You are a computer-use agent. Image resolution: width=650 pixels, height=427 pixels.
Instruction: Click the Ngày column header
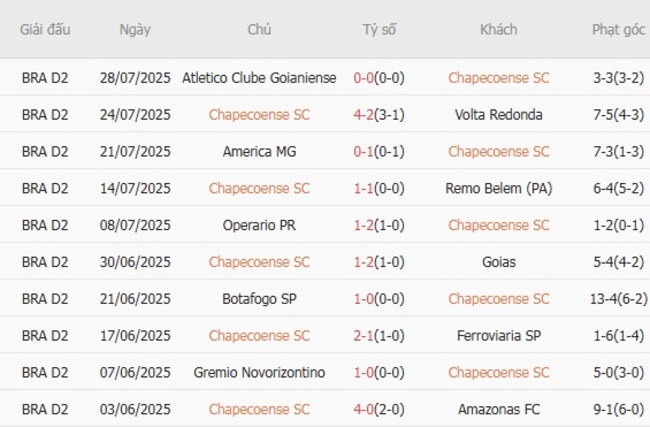[135, 29]
